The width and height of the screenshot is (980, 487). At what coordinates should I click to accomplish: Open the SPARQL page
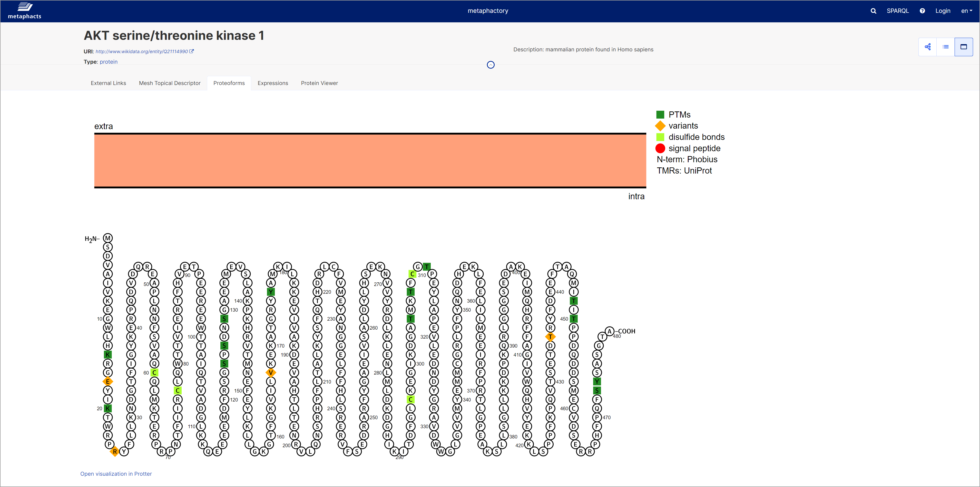[897, 11]
